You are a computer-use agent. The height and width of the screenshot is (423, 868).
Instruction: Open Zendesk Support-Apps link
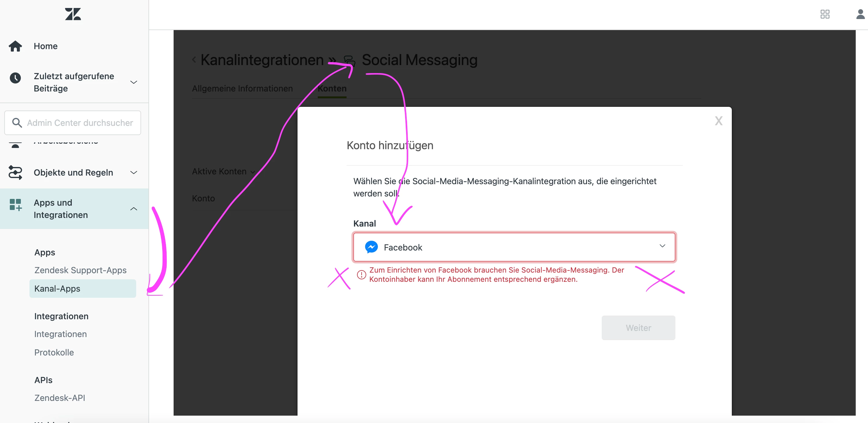coord(80,270)
